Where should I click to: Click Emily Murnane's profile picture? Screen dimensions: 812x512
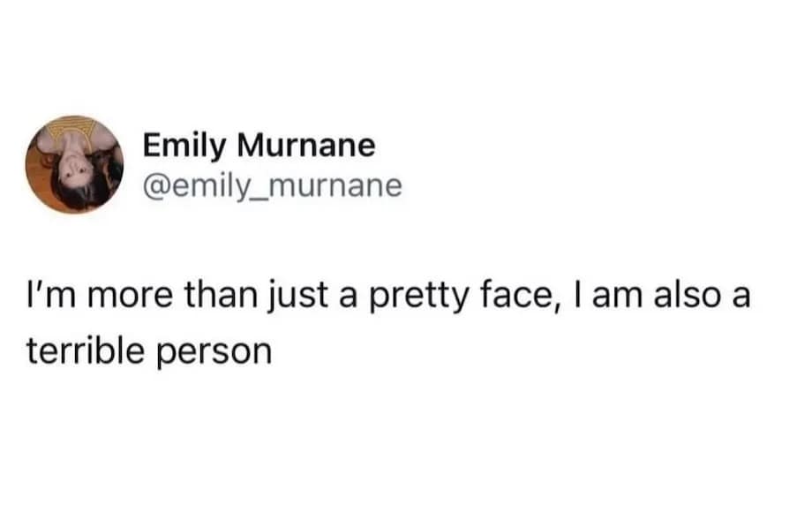tap(75, 164)
